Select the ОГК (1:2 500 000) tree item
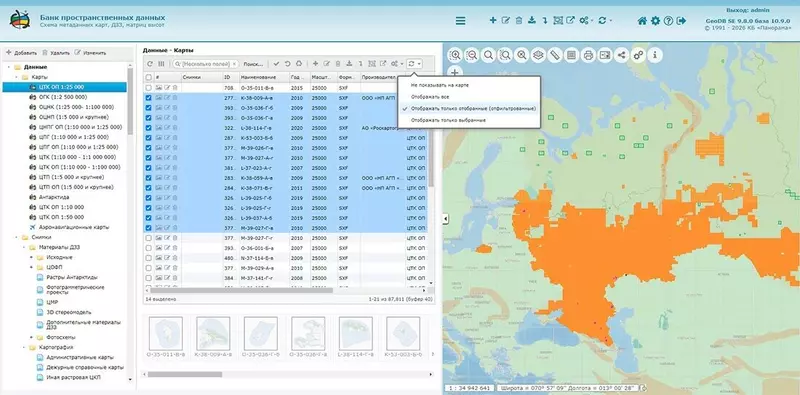The height and width of the screenshot is (395, 800). tap(63, 97)
